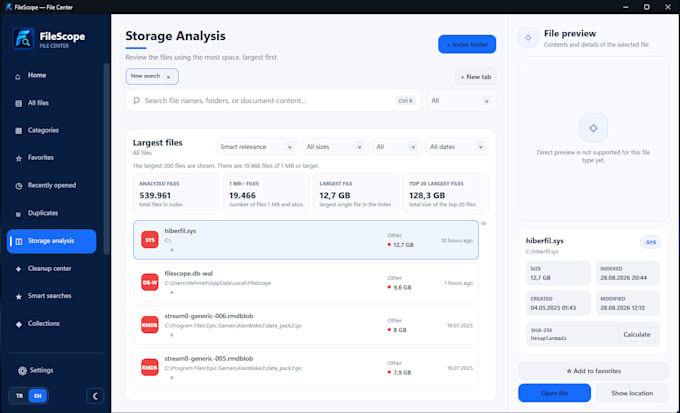Click the Analyzed files stat card

click(176, 194)
